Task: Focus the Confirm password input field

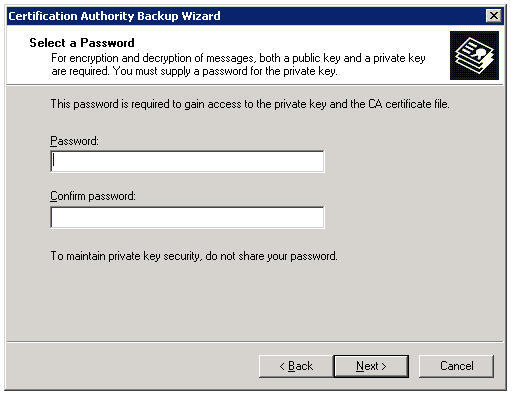Action: pos(187,217)
